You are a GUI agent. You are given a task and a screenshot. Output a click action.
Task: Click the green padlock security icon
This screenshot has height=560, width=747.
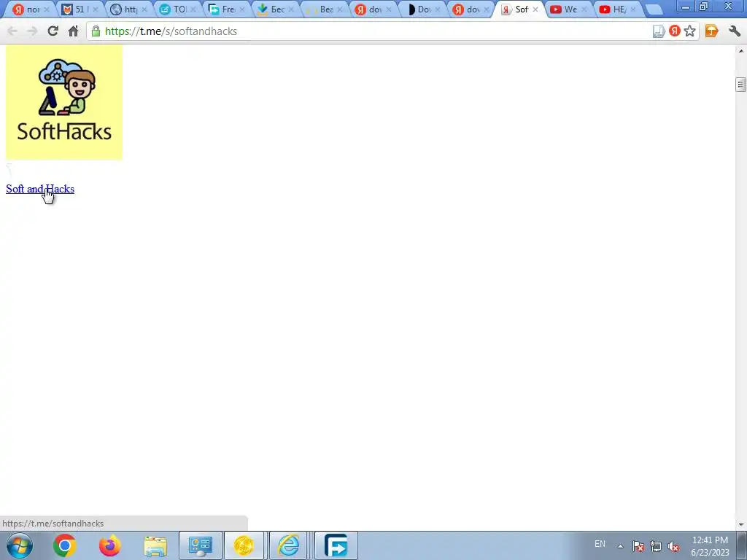point(96,31)
